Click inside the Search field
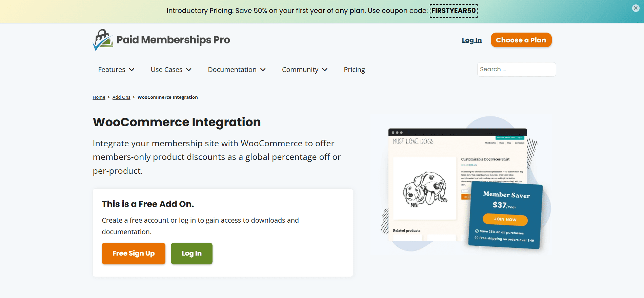This screenshot has width=644, height=298. 516,69
